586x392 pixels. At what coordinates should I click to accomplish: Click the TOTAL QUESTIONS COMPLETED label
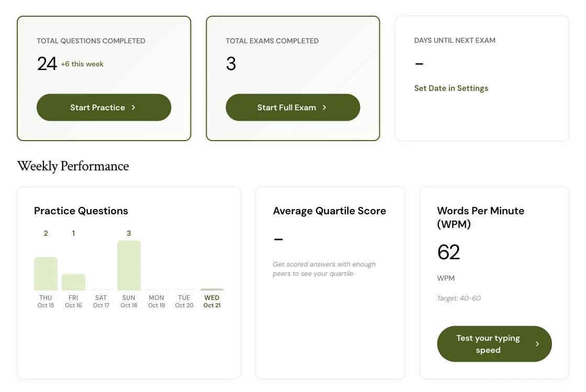[x=91, y=41]
